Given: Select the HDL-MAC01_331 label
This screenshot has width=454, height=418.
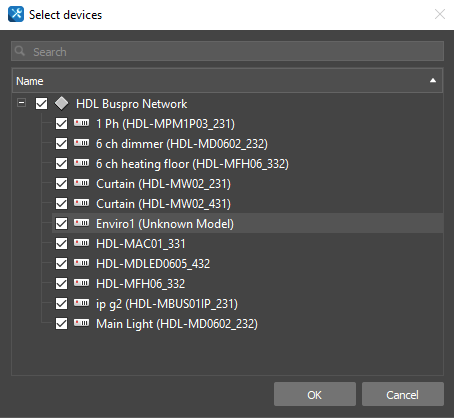Looking at the screenshot, I should tap(140, 244).
